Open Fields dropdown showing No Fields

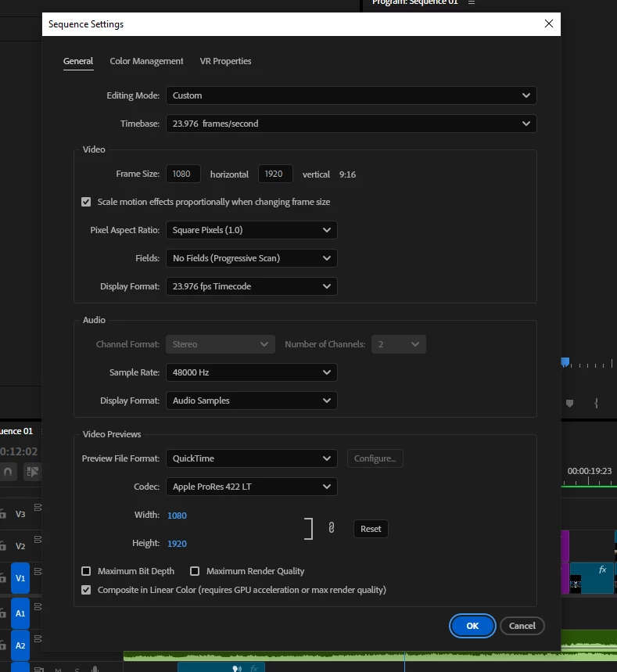click(252, 258)
